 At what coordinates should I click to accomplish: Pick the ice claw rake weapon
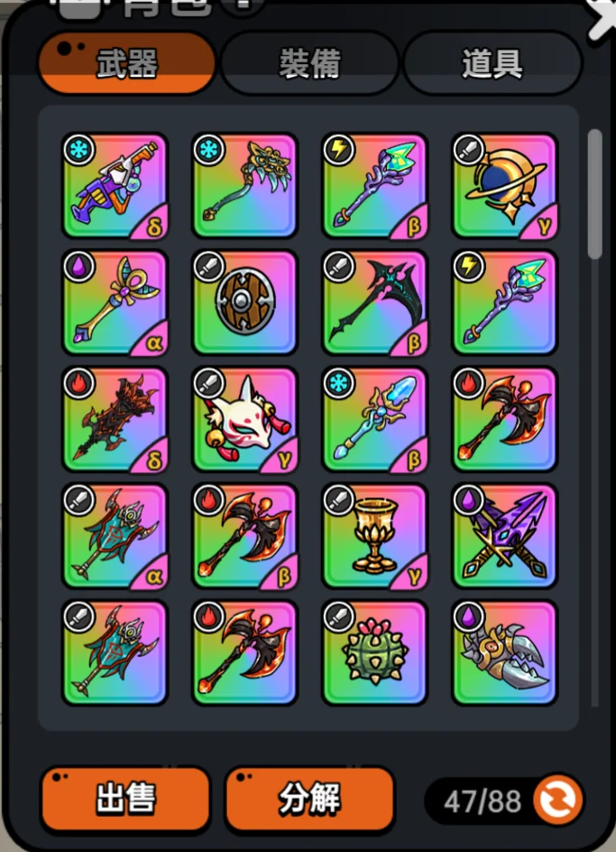[244, 186]
